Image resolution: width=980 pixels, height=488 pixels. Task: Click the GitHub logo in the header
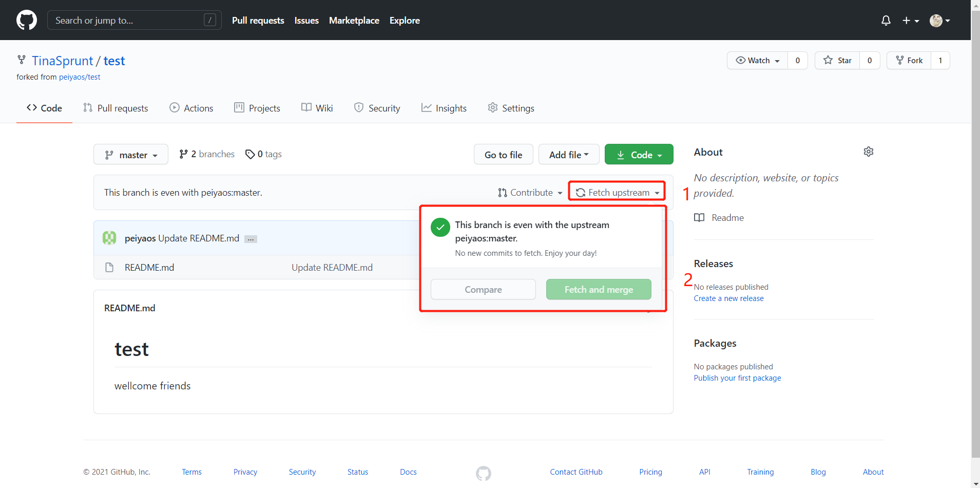click(x=27, y=20)
